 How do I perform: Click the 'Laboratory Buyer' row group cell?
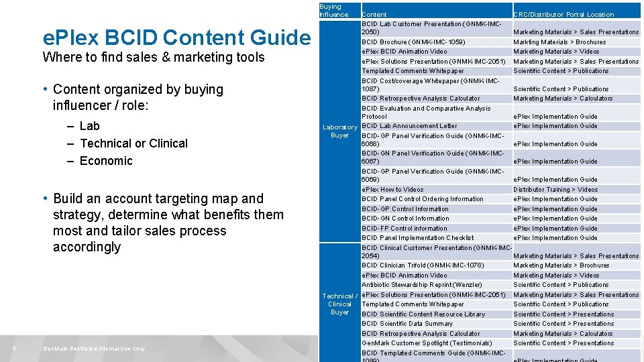(340, 131)
